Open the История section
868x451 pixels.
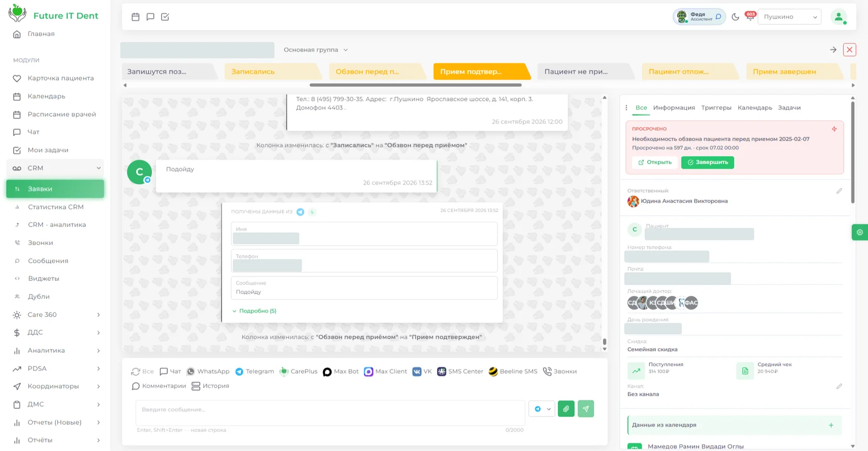[x=210, y=386]
